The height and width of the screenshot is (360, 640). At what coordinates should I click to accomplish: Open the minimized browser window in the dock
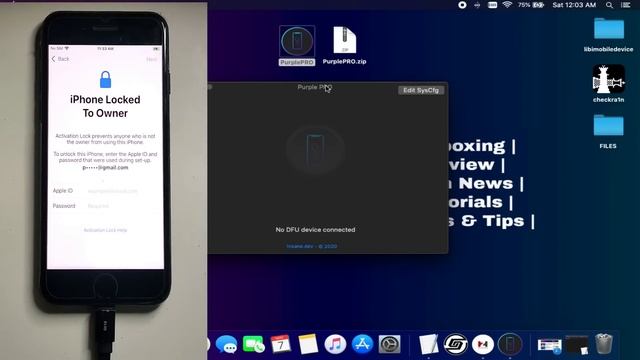549,345
